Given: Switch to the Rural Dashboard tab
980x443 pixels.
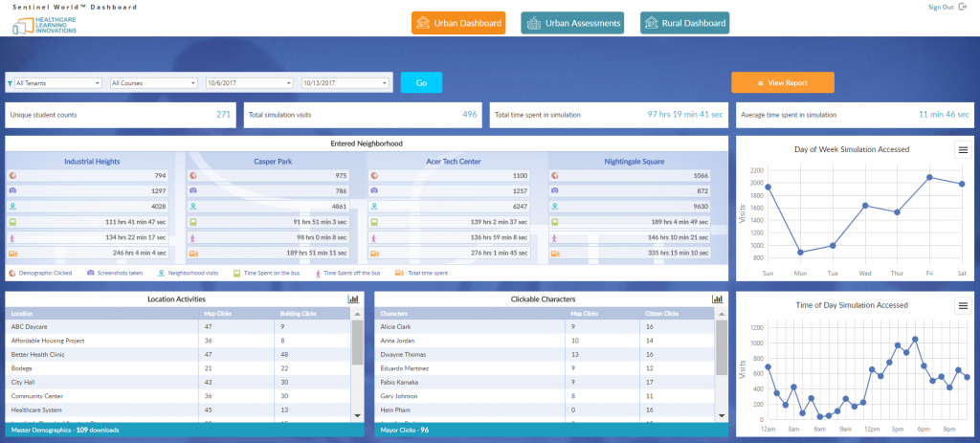Looking at the screenshot, I should tap(684, 23).
